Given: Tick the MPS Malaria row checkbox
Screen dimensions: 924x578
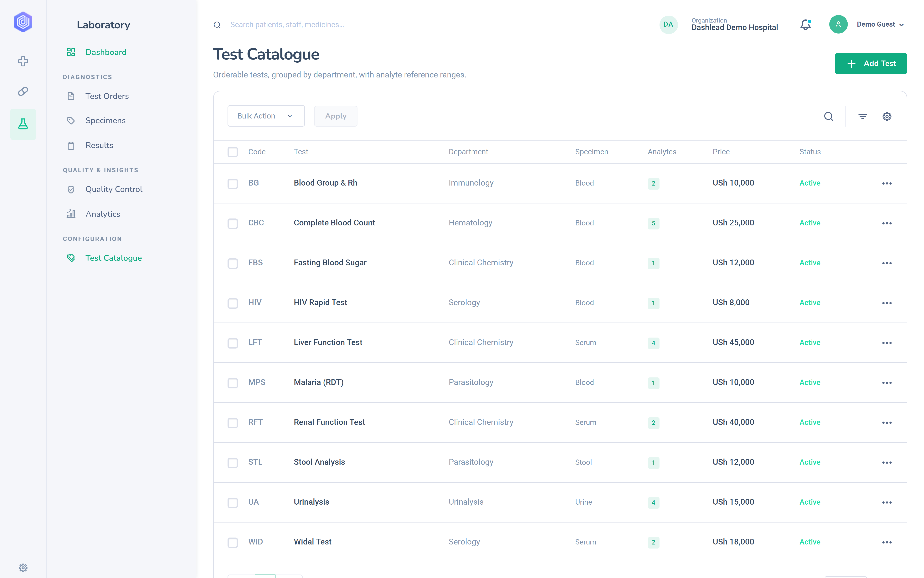Looking at the screenshot, I should pyautogui.click(x=233, y=383).
